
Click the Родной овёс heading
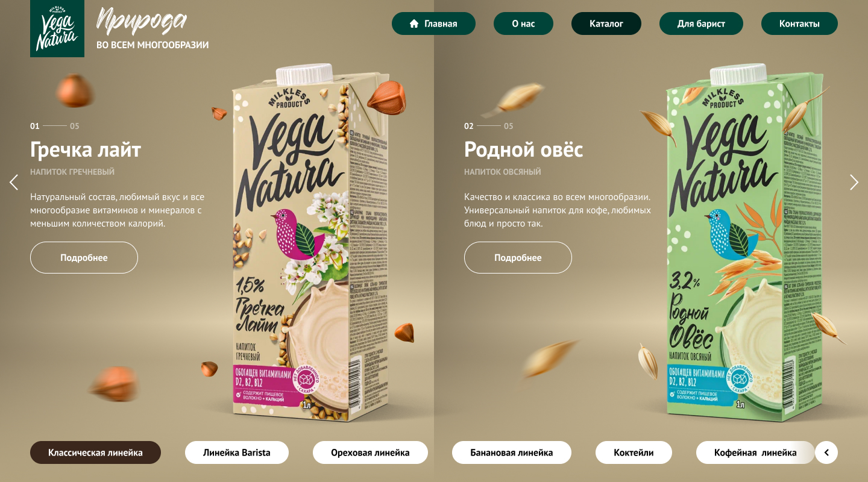point(524,149)
